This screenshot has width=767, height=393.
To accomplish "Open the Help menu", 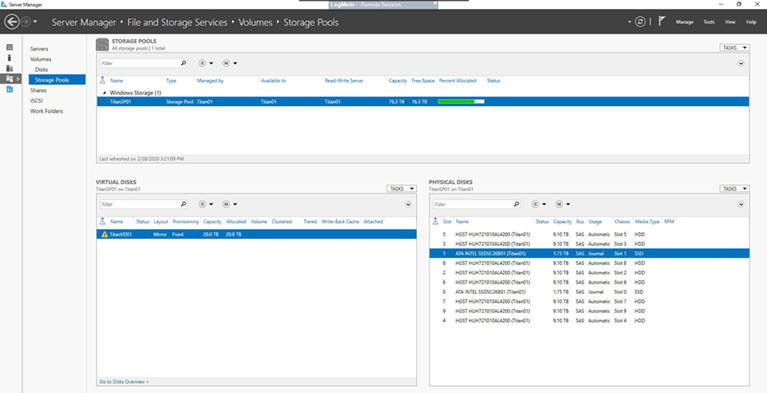I will [751, 22].
